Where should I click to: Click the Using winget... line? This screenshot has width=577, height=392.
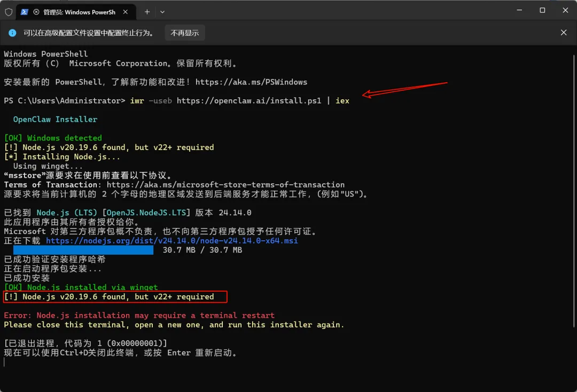tap(48, 166)
